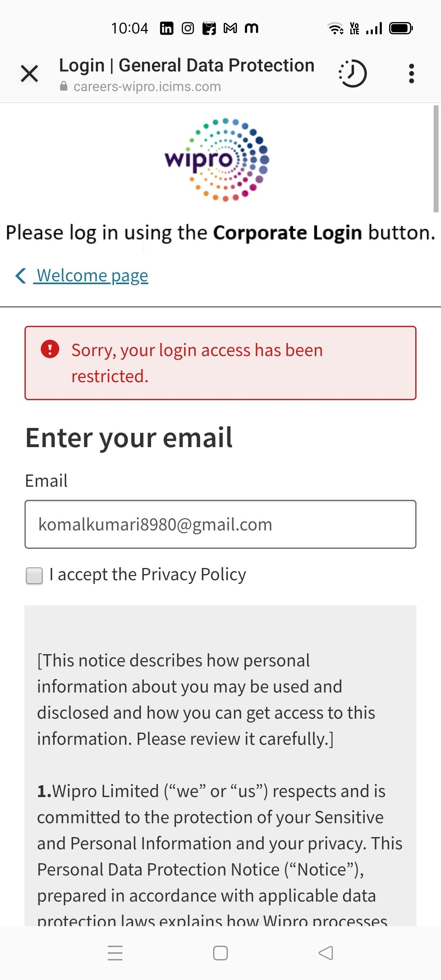This screenshot has width=441, height=980.
Task: Open the Android recent apps menu button
Action: pyautogui.click(x=115, y=953)
